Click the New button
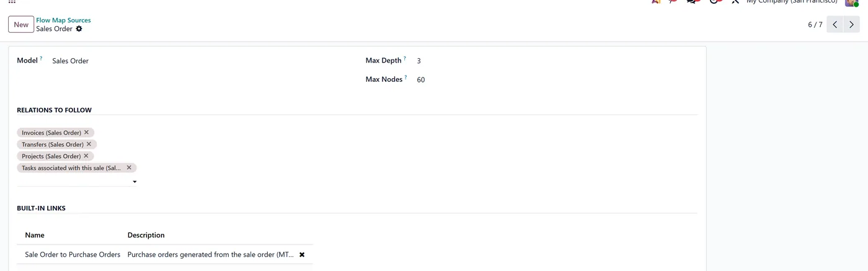 (x=21, y=24)
